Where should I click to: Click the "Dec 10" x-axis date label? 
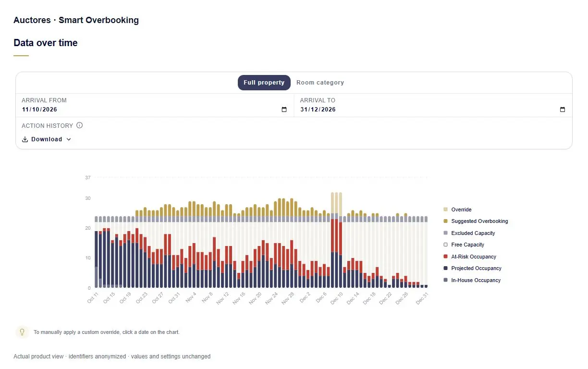tap(337, 297)
